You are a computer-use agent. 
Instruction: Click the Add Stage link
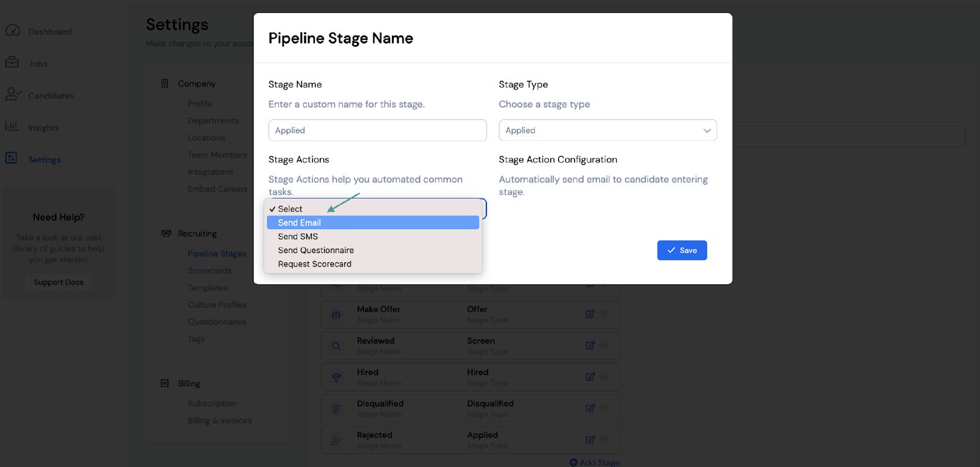point(595,462)
